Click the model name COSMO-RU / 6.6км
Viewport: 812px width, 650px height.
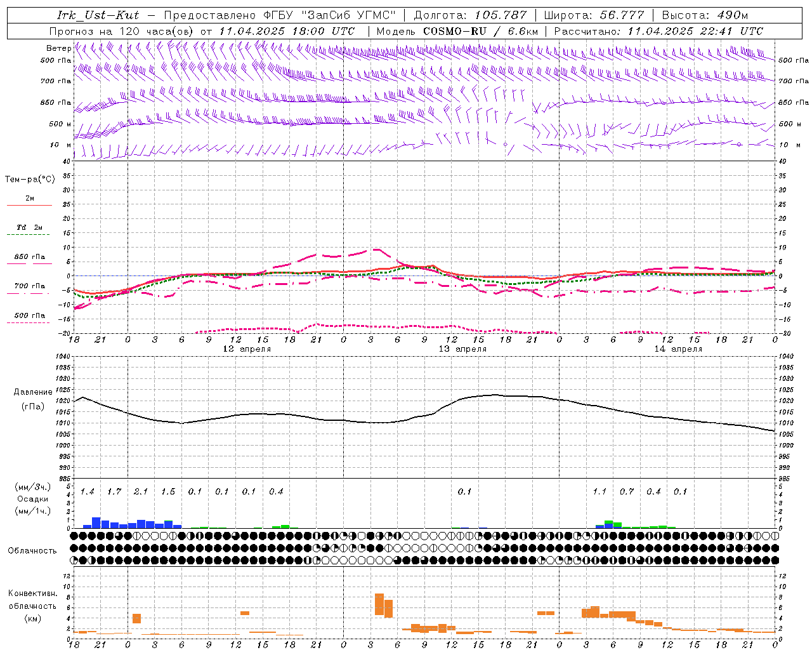tap(481, 31)
